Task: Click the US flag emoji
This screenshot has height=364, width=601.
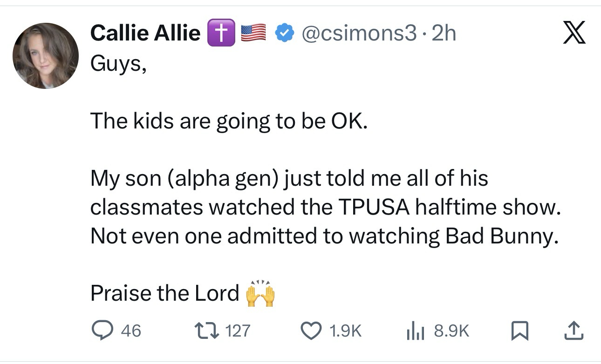Action: 253,34
